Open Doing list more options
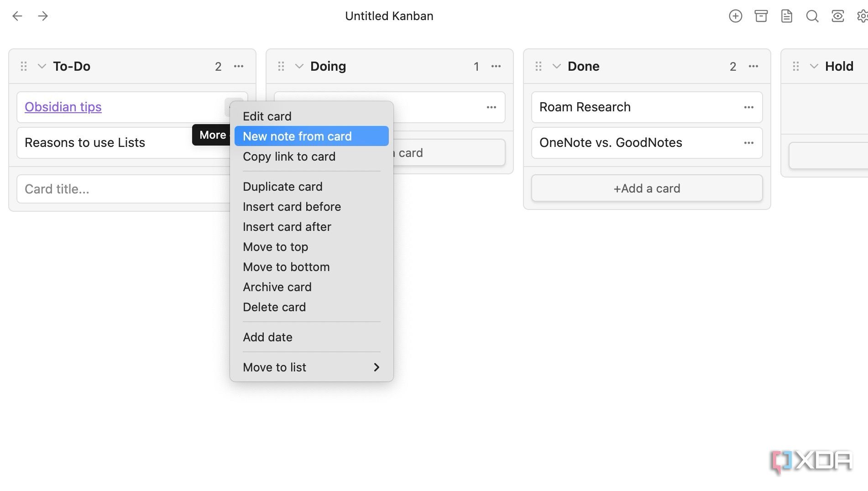Screen dimensions: 868x491 (496, 66)
